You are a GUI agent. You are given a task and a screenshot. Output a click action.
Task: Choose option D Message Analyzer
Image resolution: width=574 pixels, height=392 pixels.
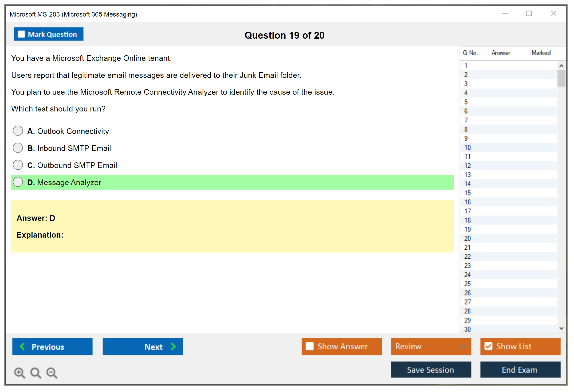click(x=18, y=182)
